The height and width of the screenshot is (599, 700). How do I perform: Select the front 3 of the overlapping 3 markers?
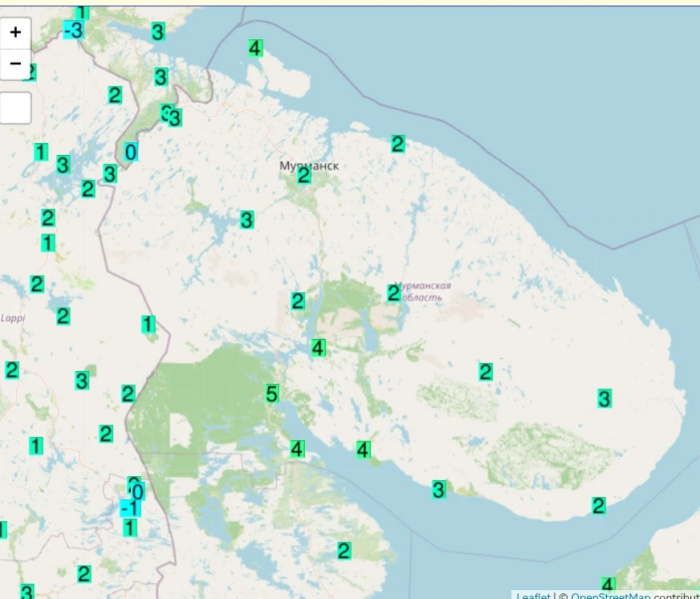coord(175,118)
